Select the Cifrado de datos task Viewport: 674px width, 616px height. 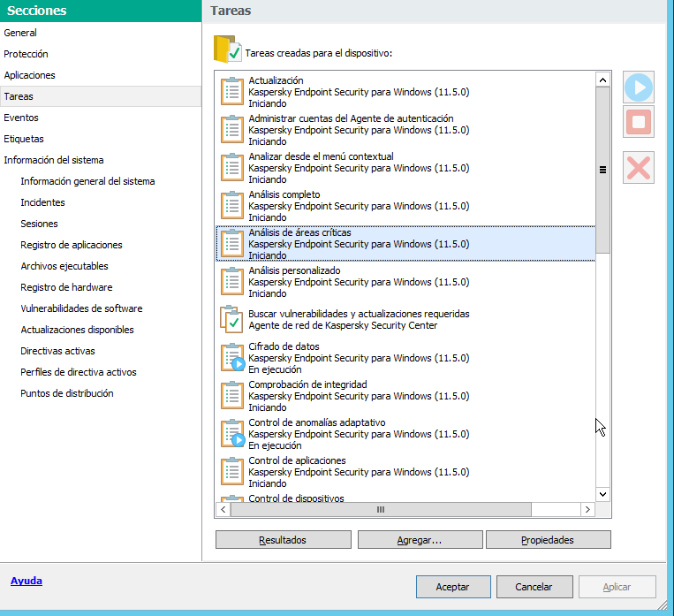point(284,346)
